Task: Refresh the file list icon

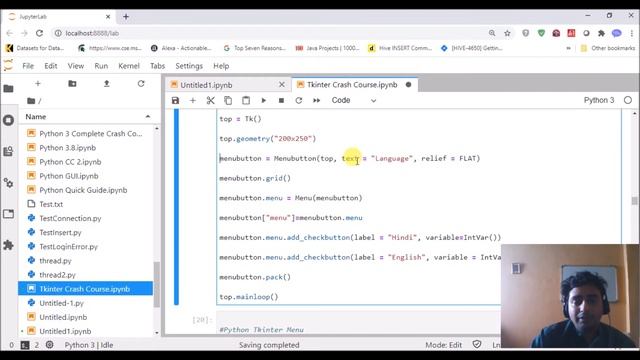Action: 141,83
